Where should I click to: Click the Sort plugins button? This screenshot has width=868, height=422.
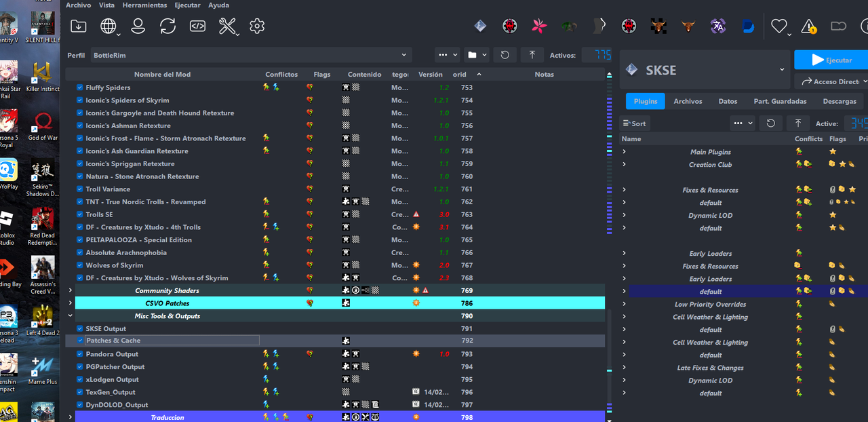pyautogui.click(x=635, y=123)
